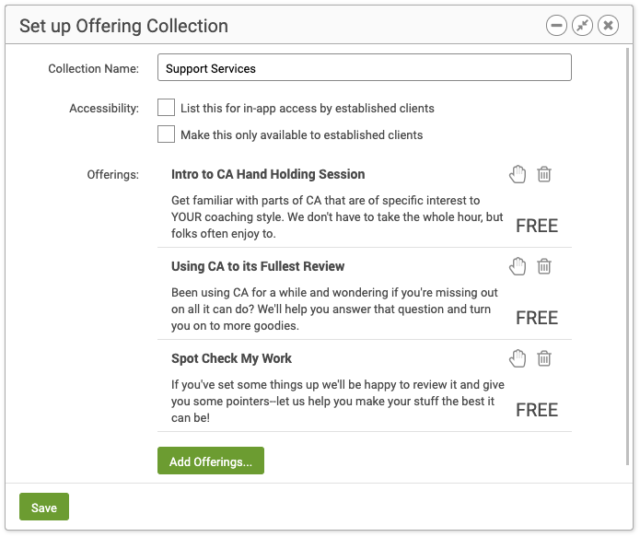The height and width of the screenshot is (537, 640).
Task: Click the description starting 'Been using CA for a while'
Action: pyautogui.click(x=335, y=309)
